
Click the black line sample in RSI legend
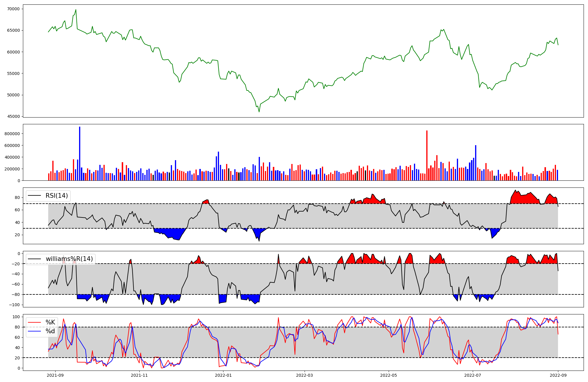click(x=34, y=196)
